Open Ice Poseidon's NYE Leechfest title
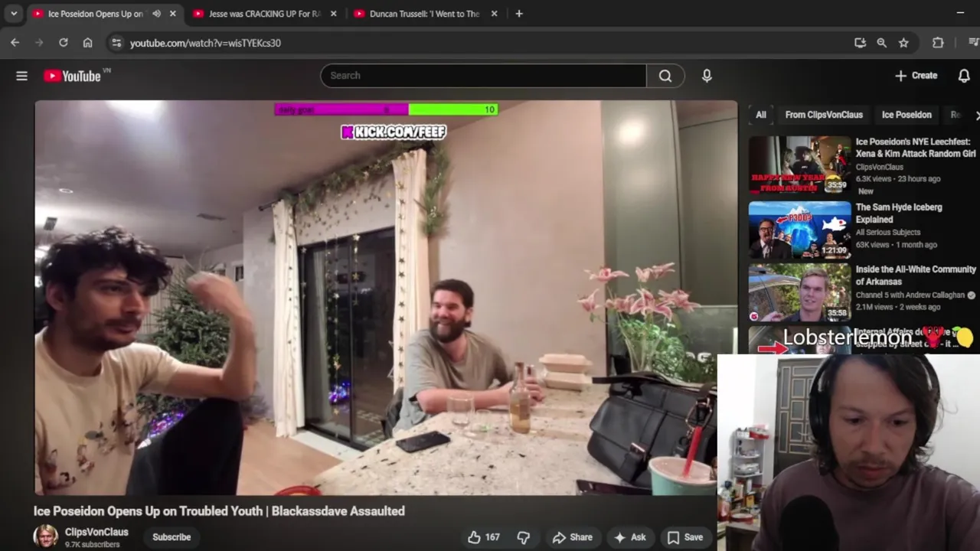Screen dimensions: 980x551 [x=916, y=148]
